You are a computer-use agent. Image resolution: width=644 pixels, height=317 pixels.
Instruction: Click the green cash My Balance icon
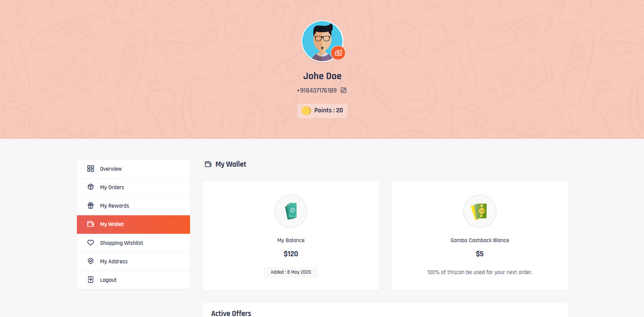[x=291, y=211]
